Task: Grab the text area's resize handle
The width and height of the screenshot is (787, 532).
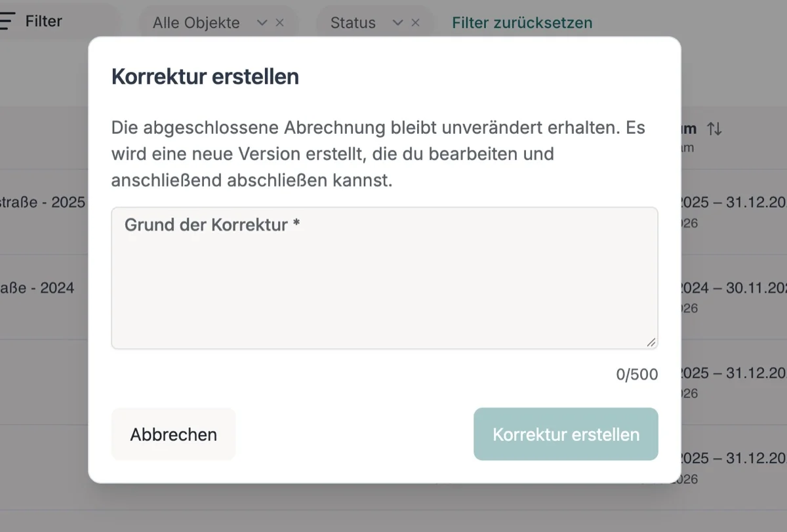Action: 651,342
